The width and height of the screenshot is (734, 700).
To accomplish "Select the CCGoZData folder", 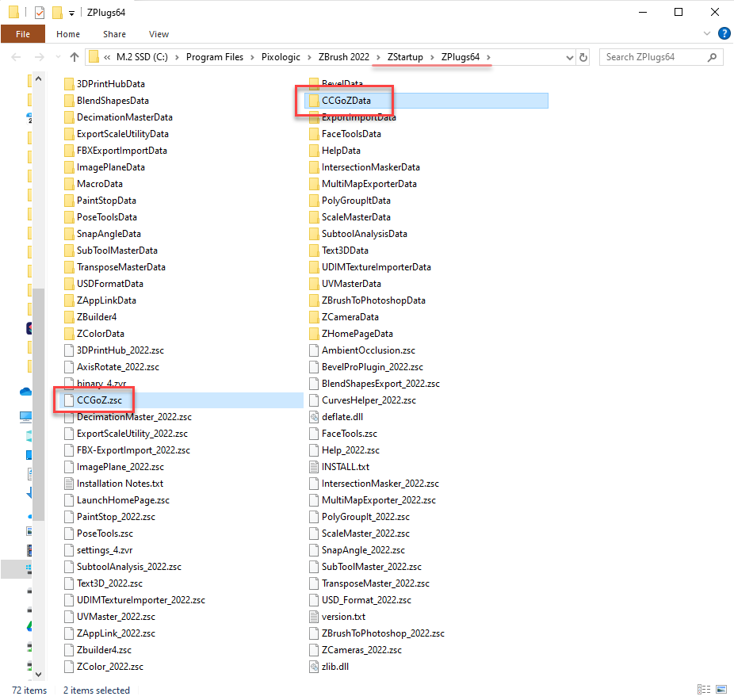I will 426,101.
